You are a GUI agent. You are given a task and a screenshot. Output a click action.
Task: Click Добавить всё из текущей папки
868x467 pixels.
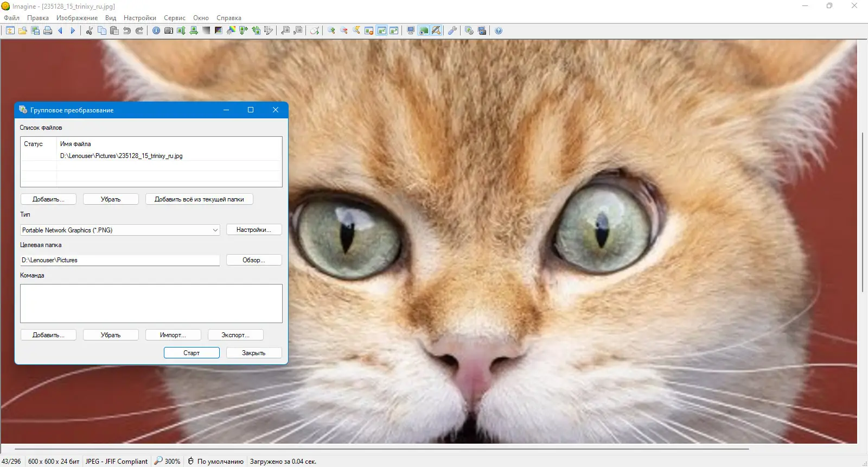pyautogui.click(x=199, y=199)
